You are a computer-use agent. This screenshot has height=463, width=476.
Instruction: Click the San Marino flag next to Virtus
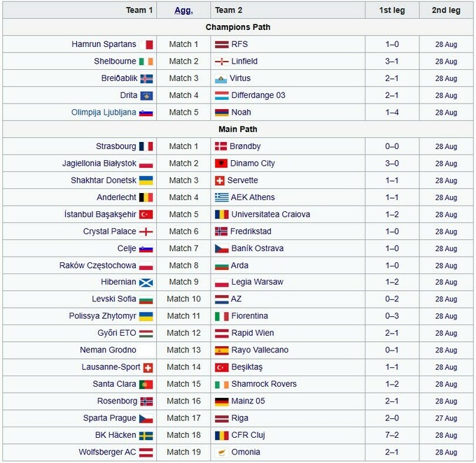(220, 79)
